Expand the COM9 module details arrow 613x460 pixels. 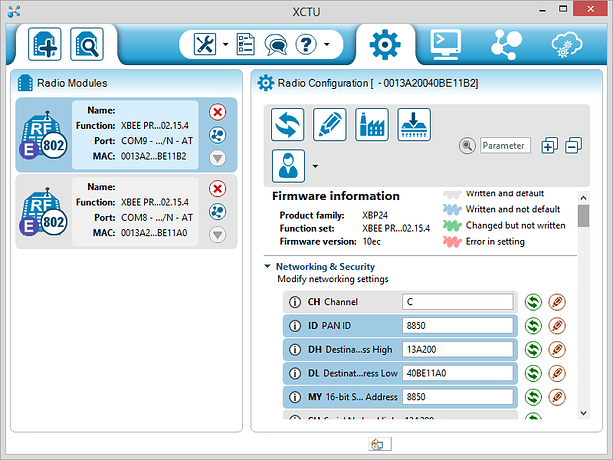coord(217,158)
